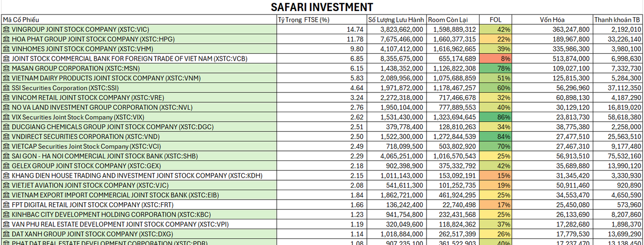
Task: Click the green 86% FOL cell
Action: click(x=496, y=117)
